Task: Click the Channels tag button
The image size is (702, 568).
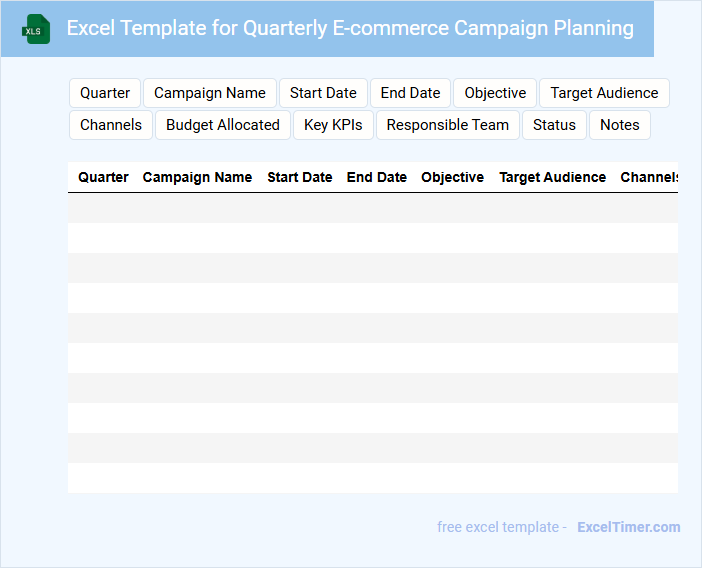Action: click(x=111, y=125)
